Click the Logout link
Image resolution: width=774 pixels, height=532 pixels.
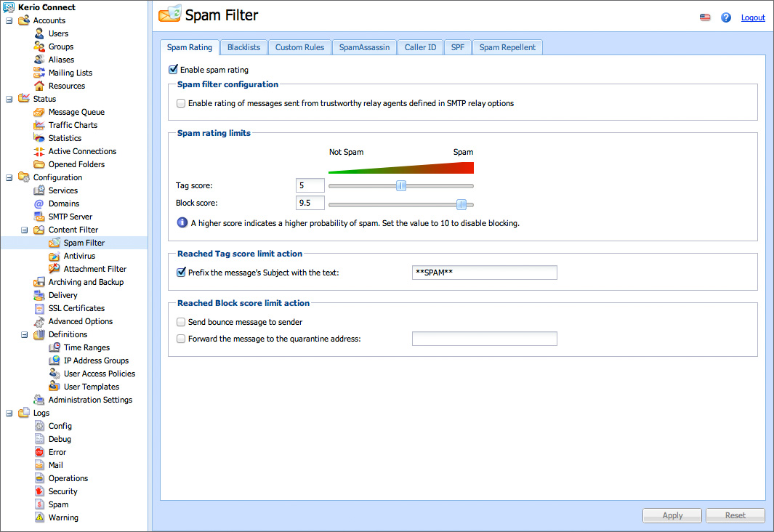pyautogui.click(x=753, y=17)
